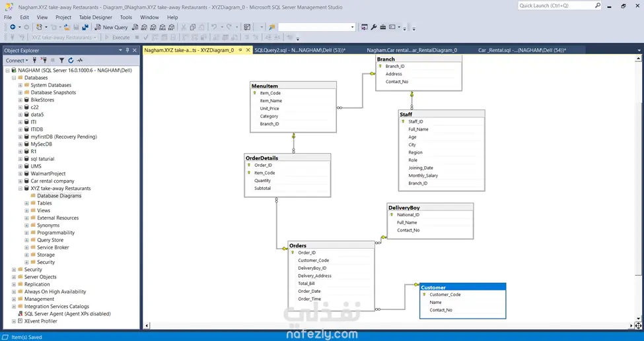Select the Car rental company database
The image size is (644, 341).
click(53, 181)
